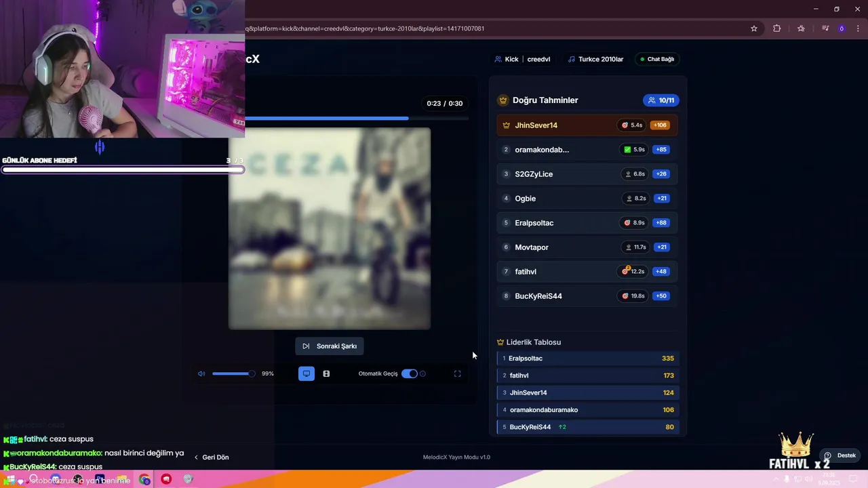The width and height of the screenshot is (868, 488).
Task: Open the Destek support button
Action: point(841,455)
